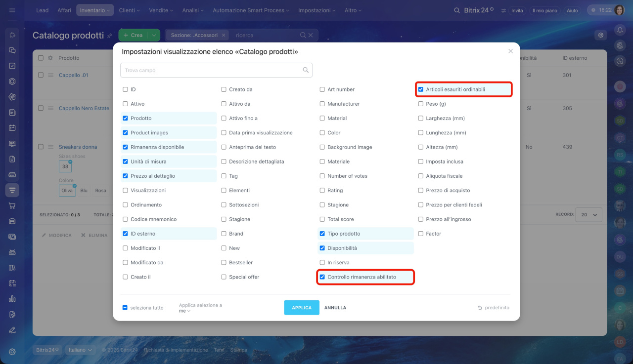Viewport: 633px width, 364px height.
Task: Open catalog settings gear icon
Action: tap(601, 35)
